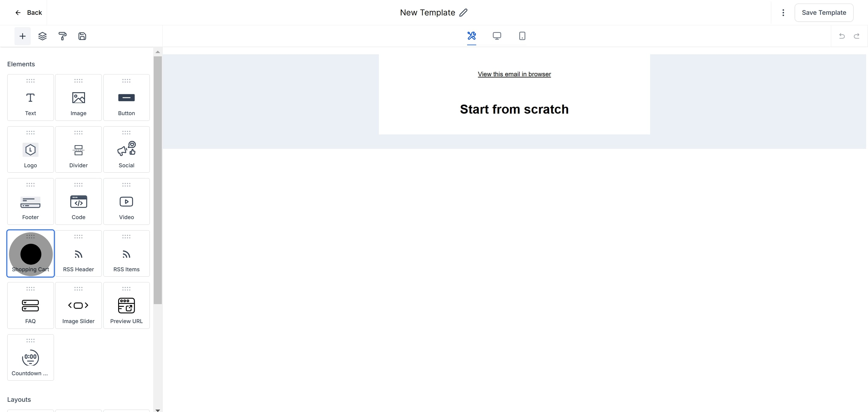
Task: Select the Video element
Action: click(x=126, y=201)
